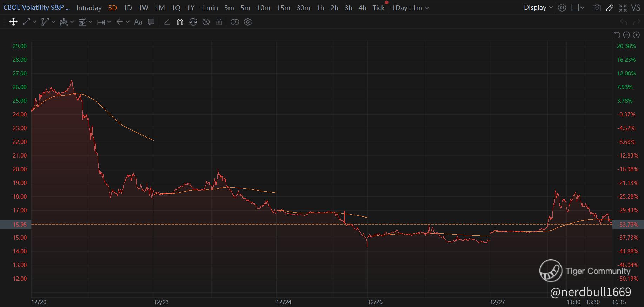Select the 1Q timeframe tab

click(176, 8)
